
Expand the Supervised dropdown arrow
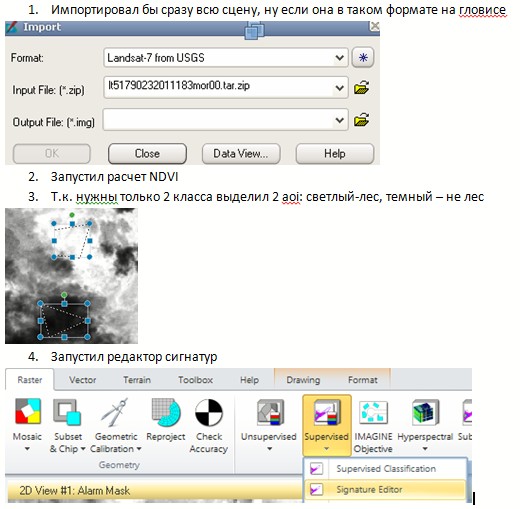click(x=326, y=449)
